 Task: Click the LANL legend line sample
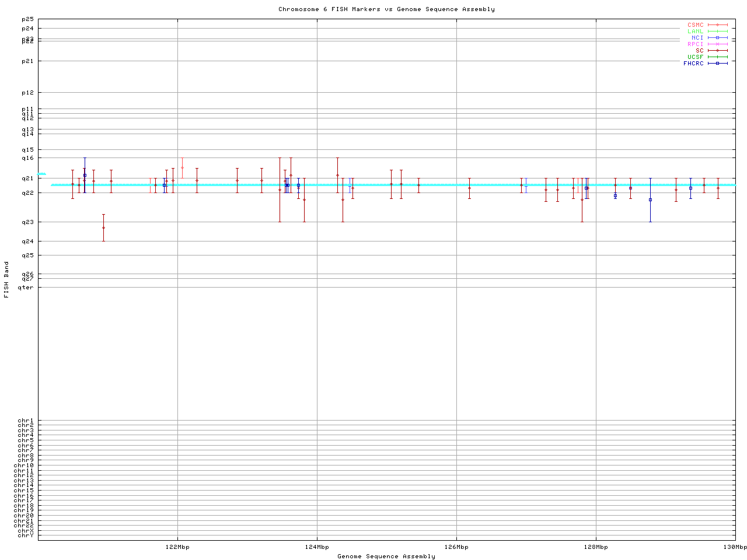click(x=717, y=32)
